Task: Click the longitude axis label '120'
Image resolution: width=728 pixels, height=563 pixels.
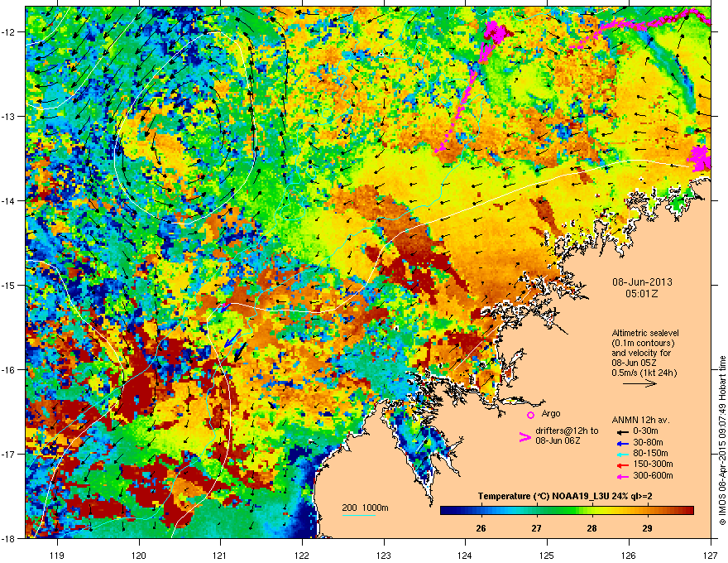Action: coord(139,555)
